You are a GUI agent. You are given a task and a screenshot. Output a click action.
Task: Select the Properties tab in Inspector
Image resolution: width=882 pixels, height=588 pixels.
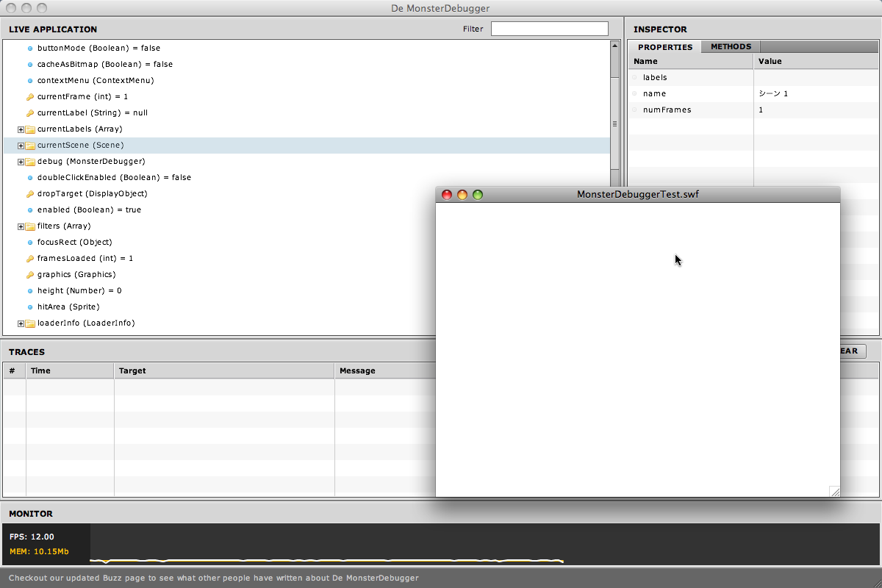664,47
